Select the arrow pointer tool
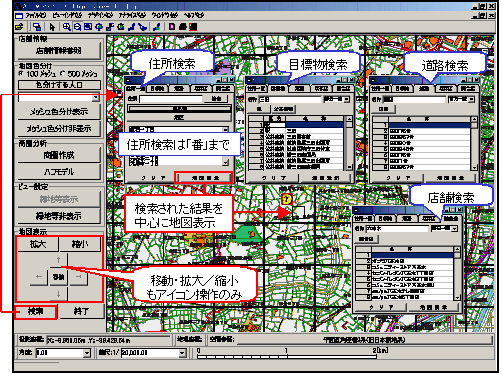The width and height of the screenshot is (502, 374). pos(52,27)
